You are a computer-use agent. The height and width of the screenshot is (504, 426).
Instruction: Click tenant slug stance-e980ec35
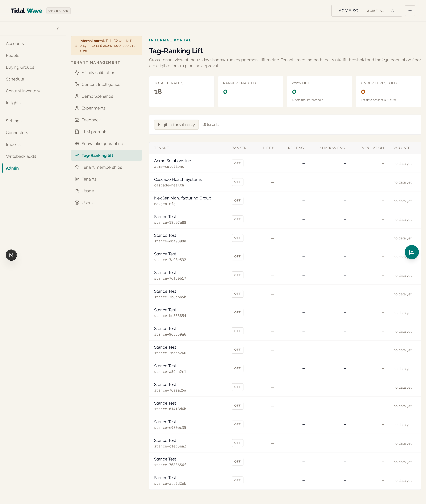pos(170,428)
